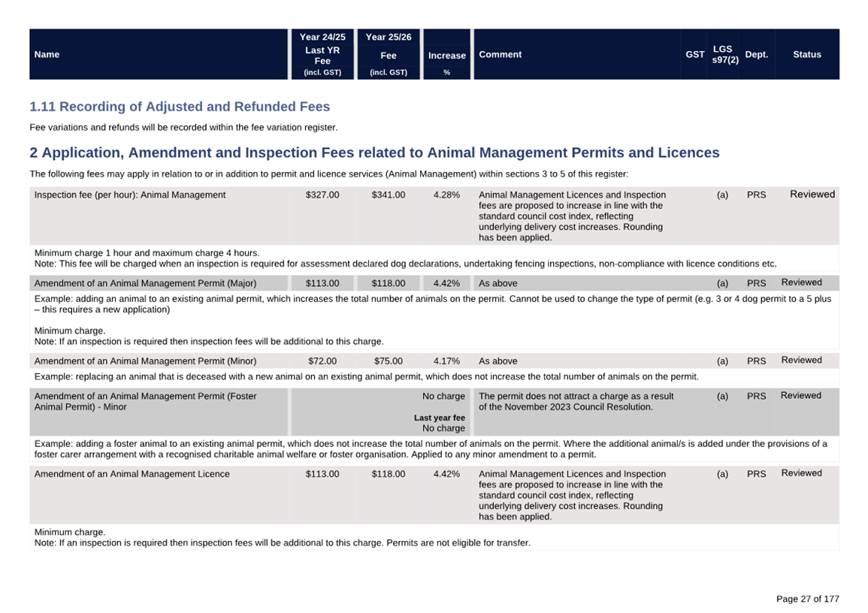Select the Amendment of Animal Management Permit (Major) row
This screenshot has width=868, height=613.
click(145, 283)
